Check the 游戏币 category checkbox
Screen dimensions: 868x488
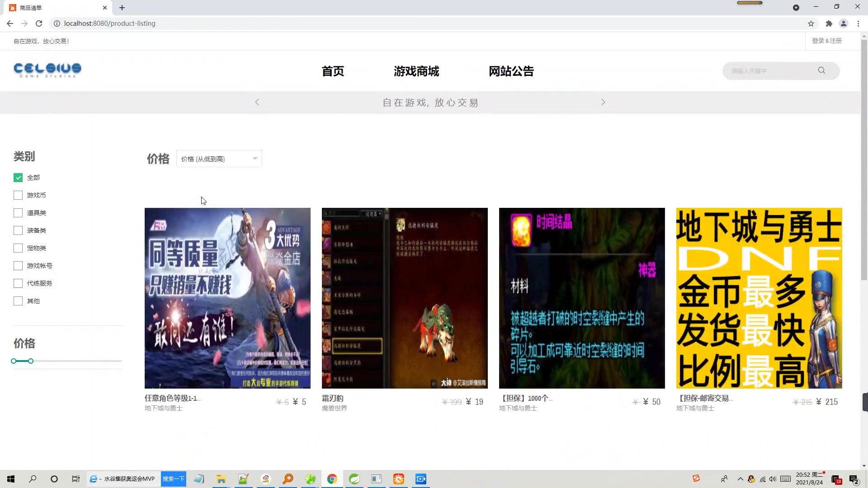click(x=18, y=195)
